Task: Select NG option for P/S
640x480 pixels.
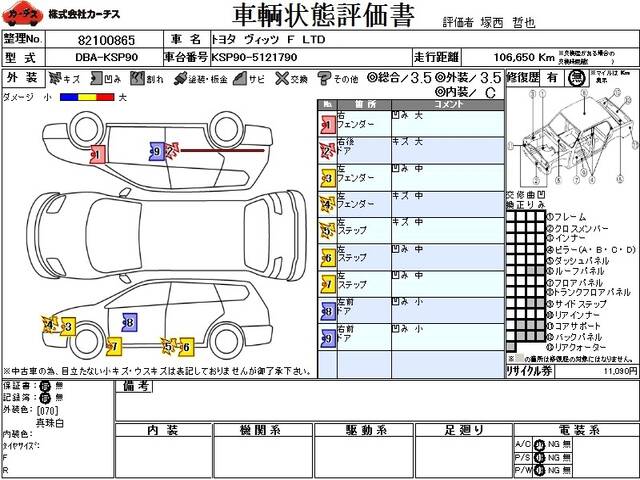Action: (x=553, y=458)
